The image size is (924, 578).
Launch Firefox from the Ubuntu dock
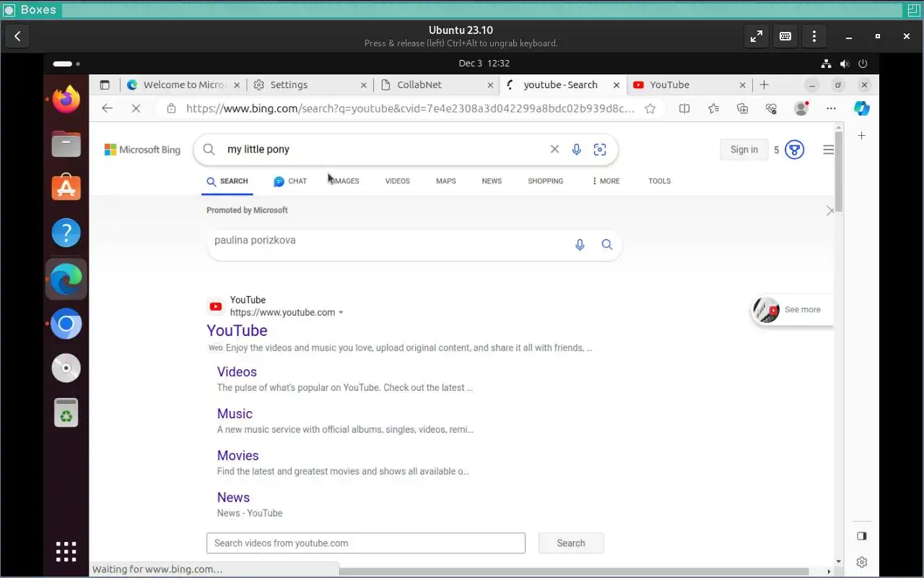pos(66,99)
